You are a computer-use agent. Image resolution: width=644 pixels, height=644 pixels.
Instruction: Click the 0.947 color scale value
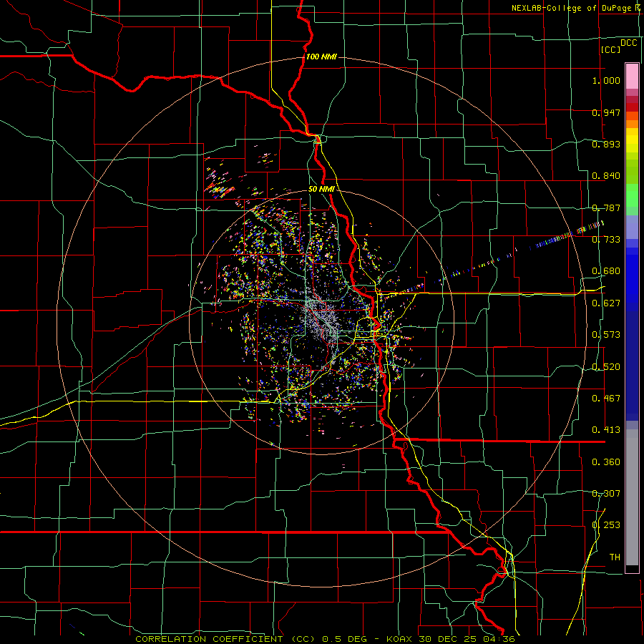[606, 112]
